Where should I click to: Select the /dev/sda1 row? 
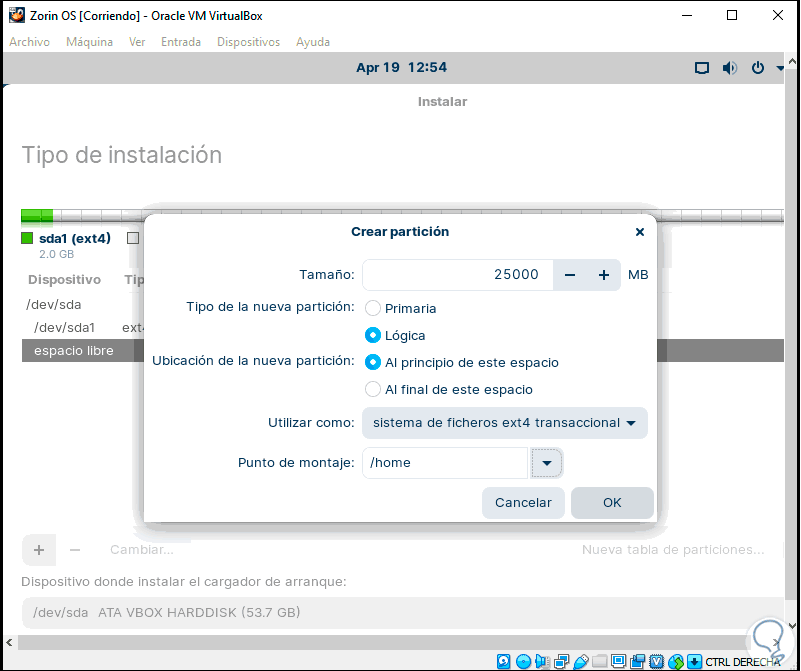click(64, 328)
